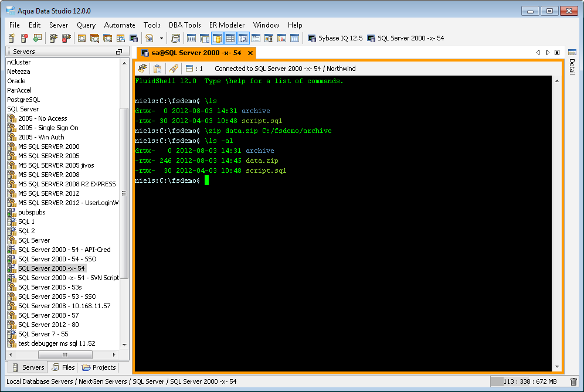
Task: Click the Disconnect red plug toolbar icon
Action: point(67,38)
